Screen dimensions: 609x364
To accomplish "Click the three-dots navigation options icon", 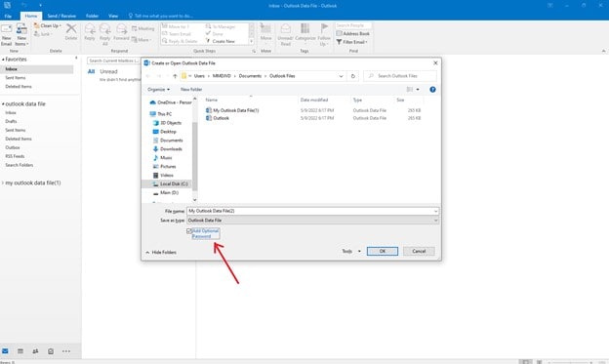I will (x=66, y=351).
